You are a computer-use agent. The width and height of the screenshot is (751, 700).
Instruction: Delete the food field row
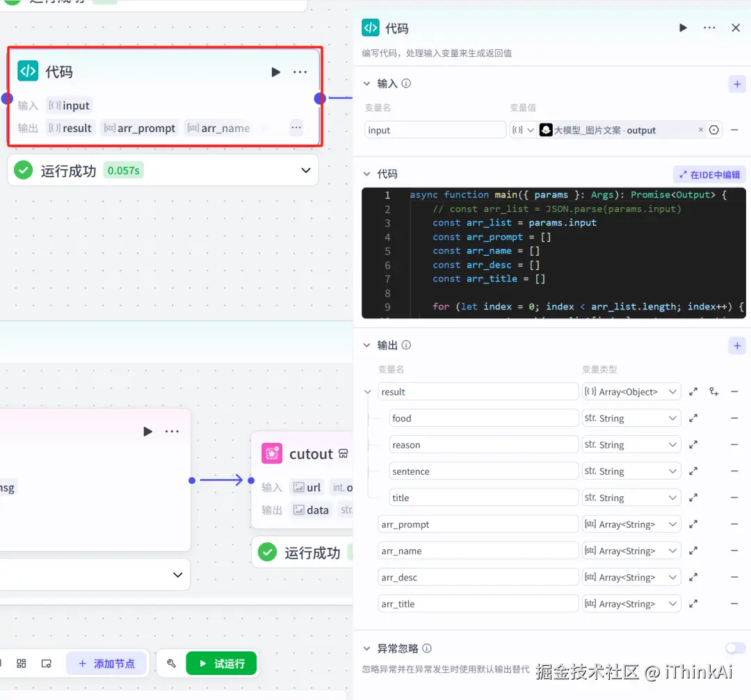point(734,418)
